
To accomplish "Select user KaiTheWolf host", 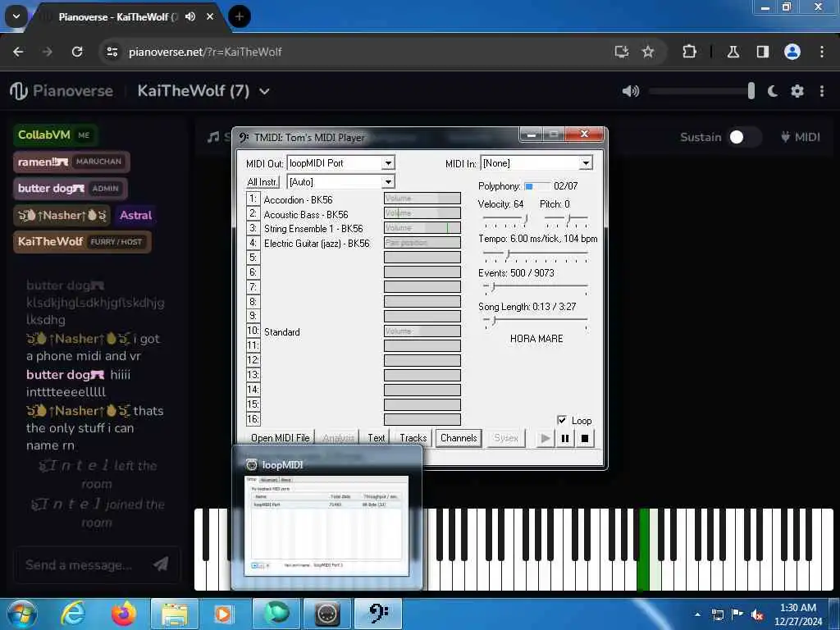I will tap(82, 242).
